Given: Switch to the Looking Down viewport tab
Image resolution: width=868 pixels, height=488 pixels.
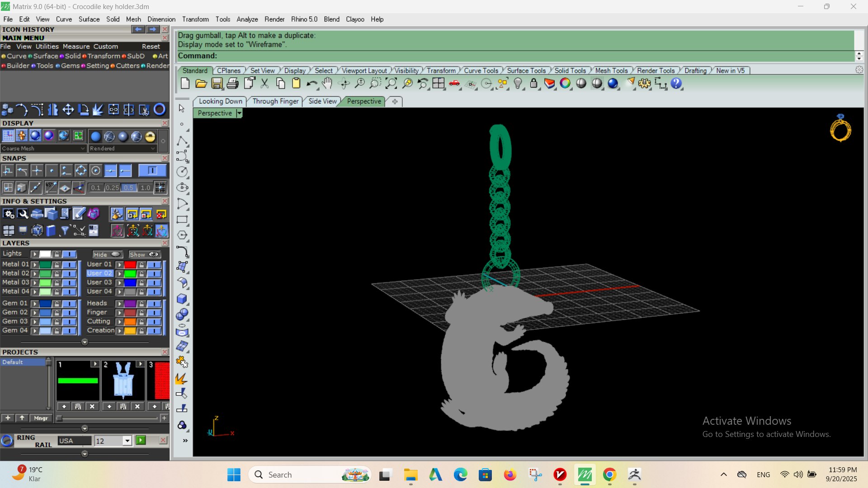Looking at the screenshot, I should point(220,101).
